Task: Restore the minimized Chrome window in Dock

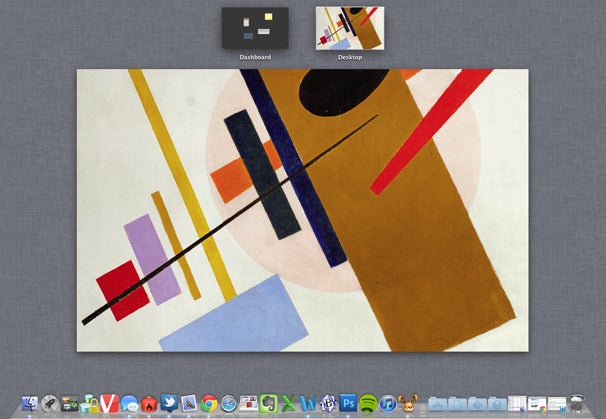Action: [537, 404]
